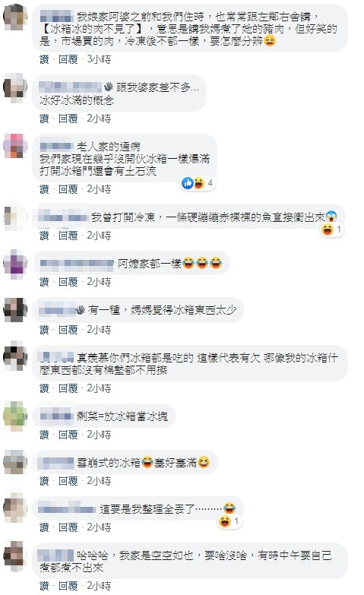Reply to the 剩菜=放冰箱當冰塊 comment

(68, 435)
